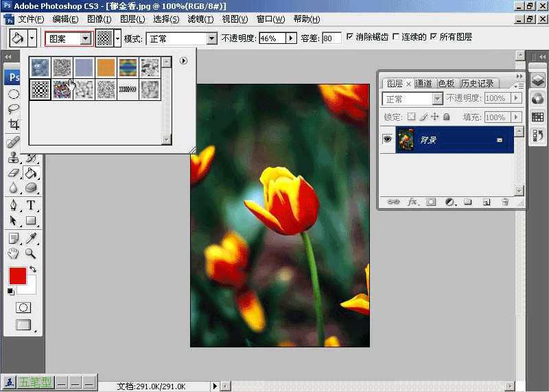The width and height of the screenshot is (549, 392).
Task: Switch to the 历史记录 history tab
Action: [478, 83]
